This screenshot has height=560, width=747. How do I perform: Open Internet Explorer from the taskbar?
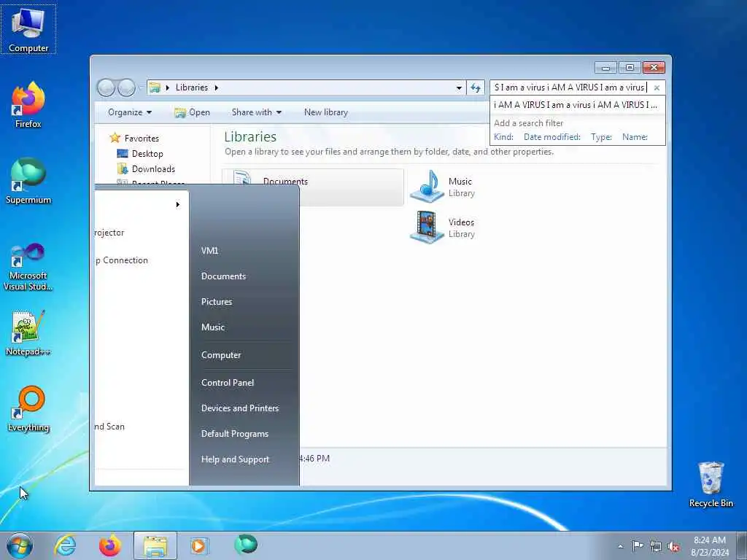point(65,545)
